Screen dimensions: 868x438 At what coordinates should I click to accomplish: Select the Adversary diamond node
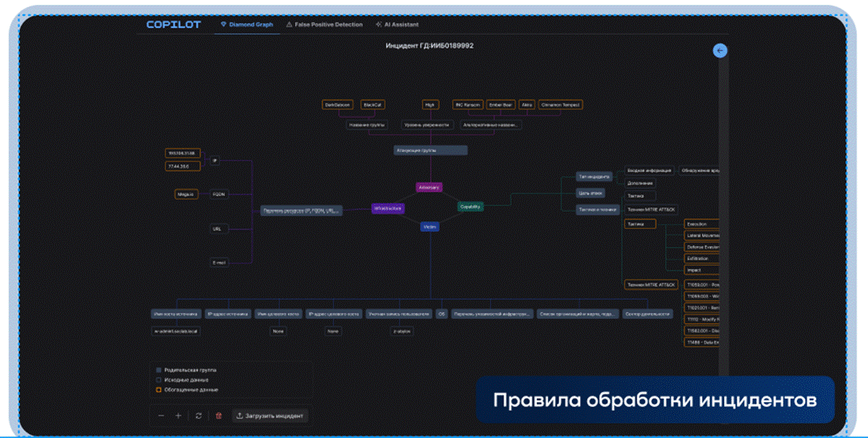[429, 187]
